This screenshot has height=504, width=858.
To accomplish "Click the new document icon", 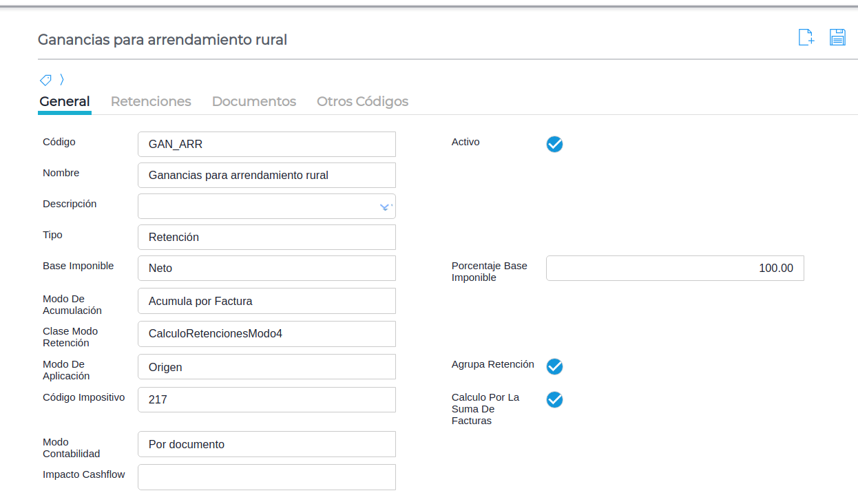I will [x=806, y=38].
